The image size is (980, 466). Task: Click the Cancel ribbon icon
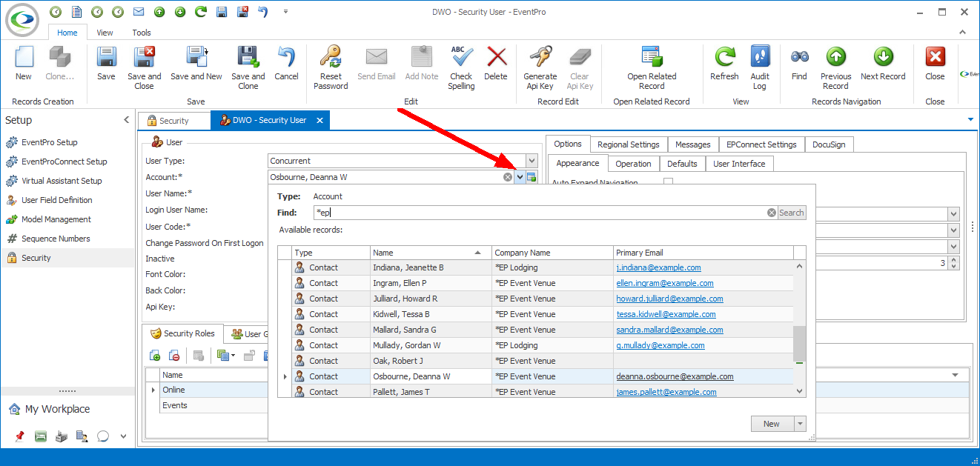tap(286, 58)
